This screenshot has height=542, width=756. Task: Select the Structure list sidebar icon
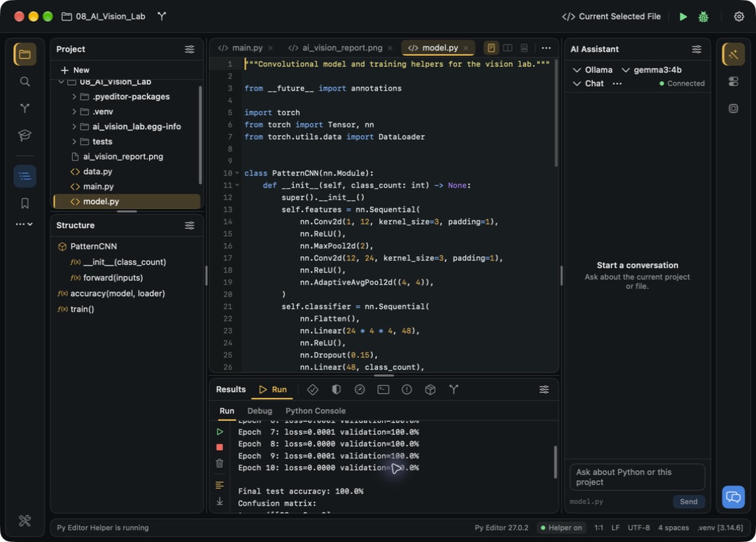coord(24,176)
